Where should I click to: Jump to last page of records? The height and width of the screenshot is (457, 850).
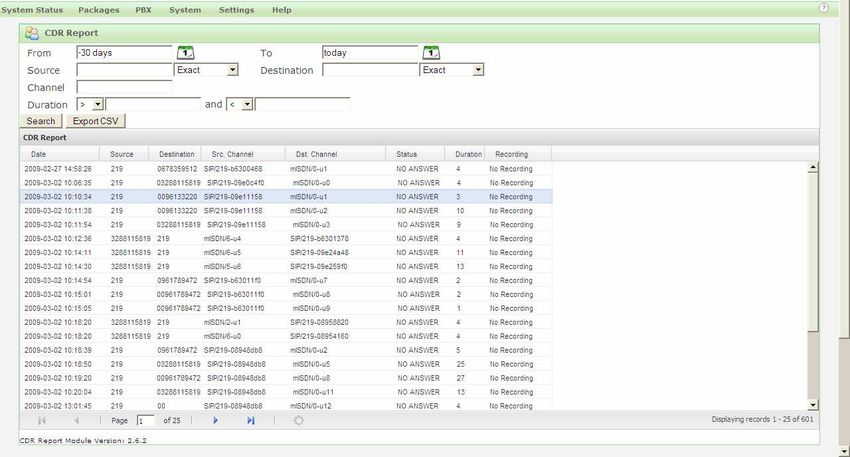click(x=251, y=421)
